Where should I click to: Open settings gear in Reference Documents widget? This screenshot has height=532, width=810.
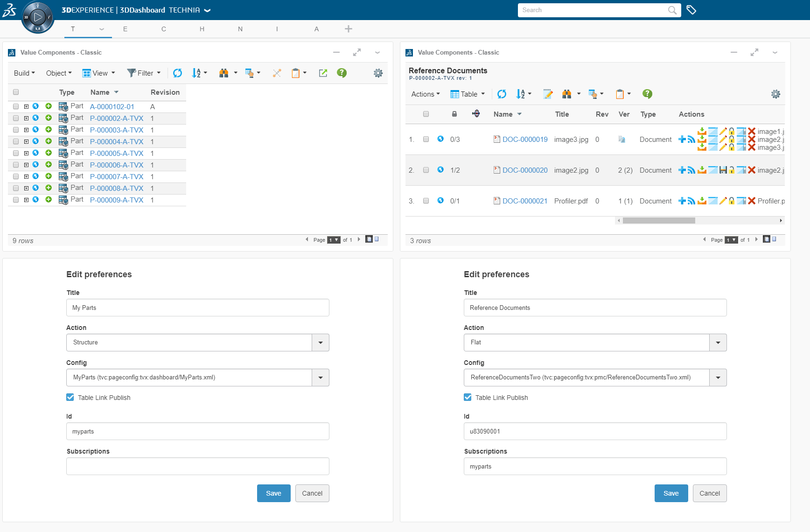(775, 94)
